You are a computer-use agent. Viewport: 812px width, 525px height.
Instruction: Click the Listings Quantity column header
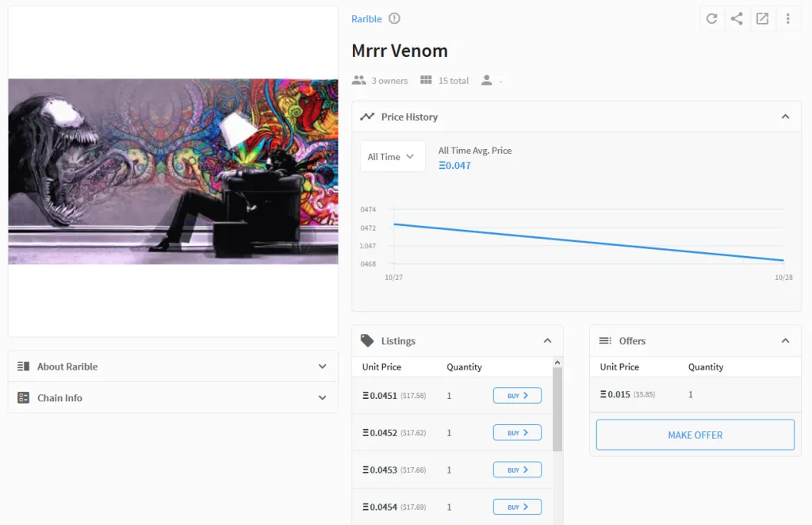464,367
